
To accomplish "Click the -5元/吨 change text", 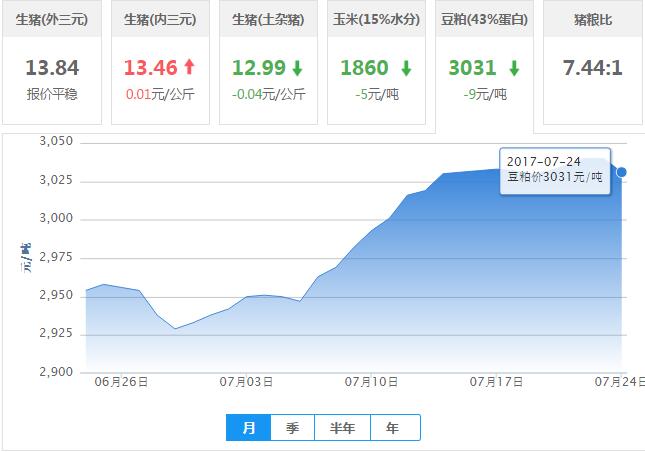I will [x=377, y=94].
